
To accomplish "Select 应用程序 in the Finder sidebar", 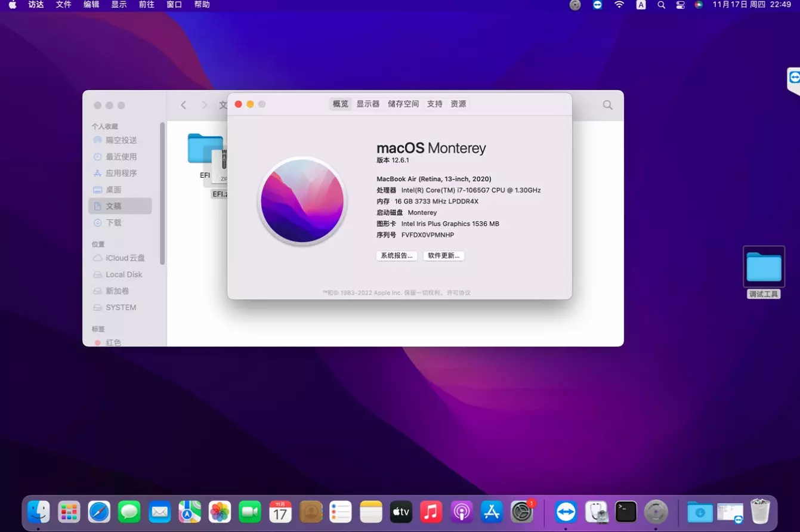I will [x=122, y=173].
